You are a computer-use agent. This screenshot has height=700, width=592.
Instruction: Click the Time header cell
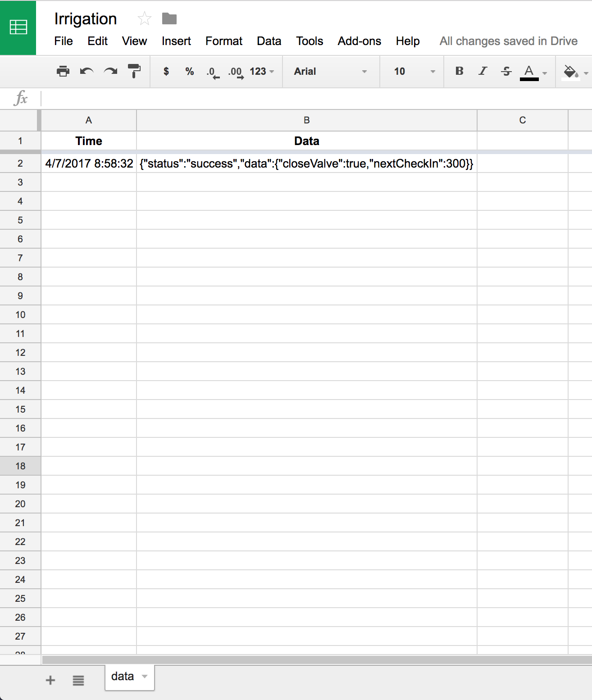click(89, 141)
